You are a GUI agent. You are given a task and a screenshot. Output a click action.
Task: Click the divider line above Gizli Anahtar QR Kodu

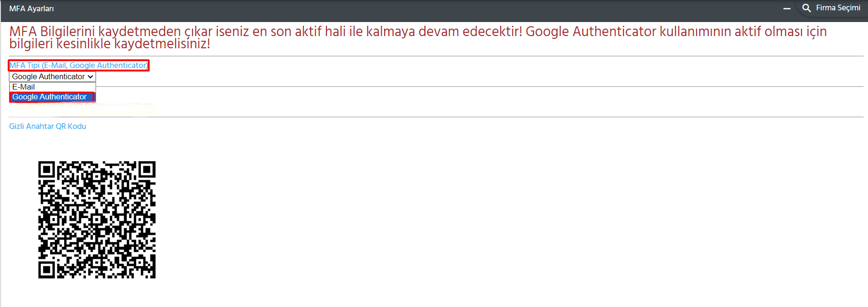[436, 117]
